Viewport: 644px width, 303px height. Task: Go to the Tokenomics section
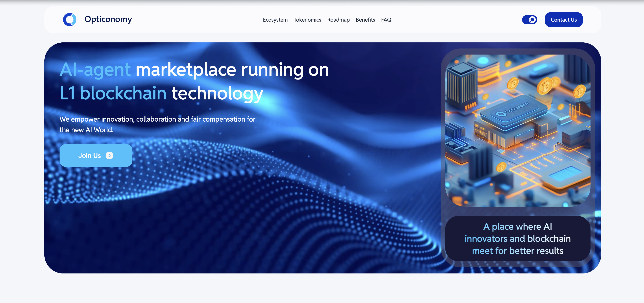(x=307, y=20)
